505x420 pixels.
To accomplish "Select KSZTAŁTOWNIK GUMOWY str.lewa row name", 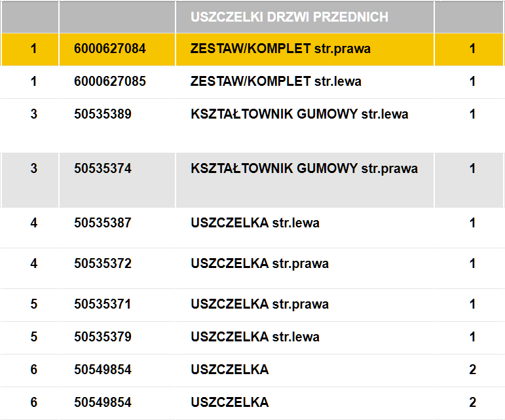I will [x=299, y=115].
